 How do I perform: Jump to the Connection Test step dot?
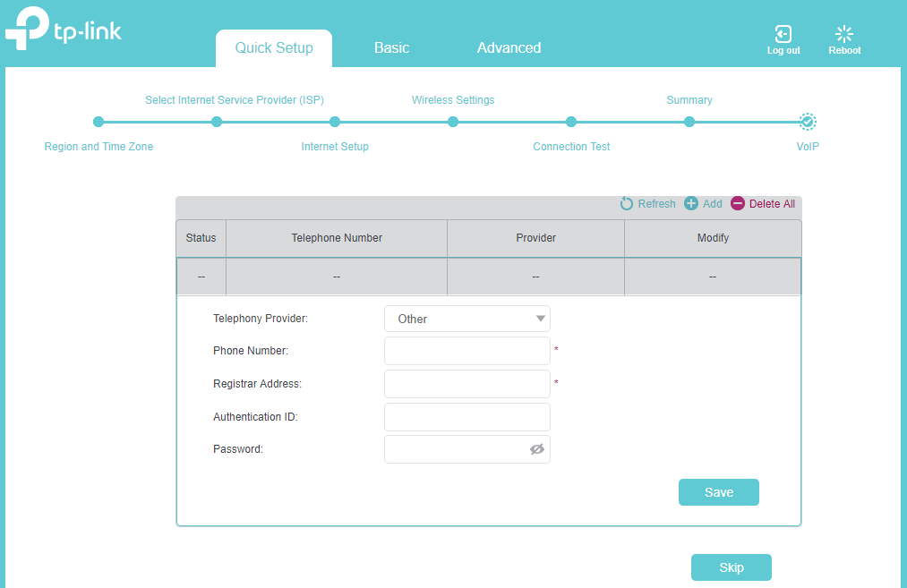571,122
